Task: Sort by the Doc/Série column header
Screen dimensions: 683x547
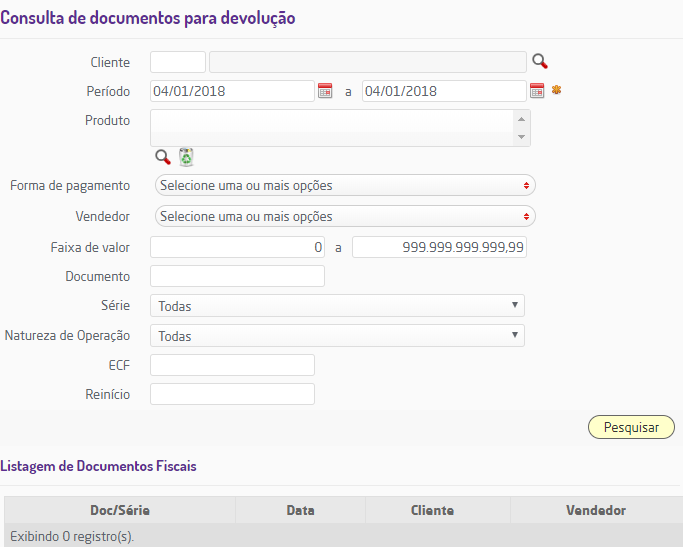Action: pos(120,510)
